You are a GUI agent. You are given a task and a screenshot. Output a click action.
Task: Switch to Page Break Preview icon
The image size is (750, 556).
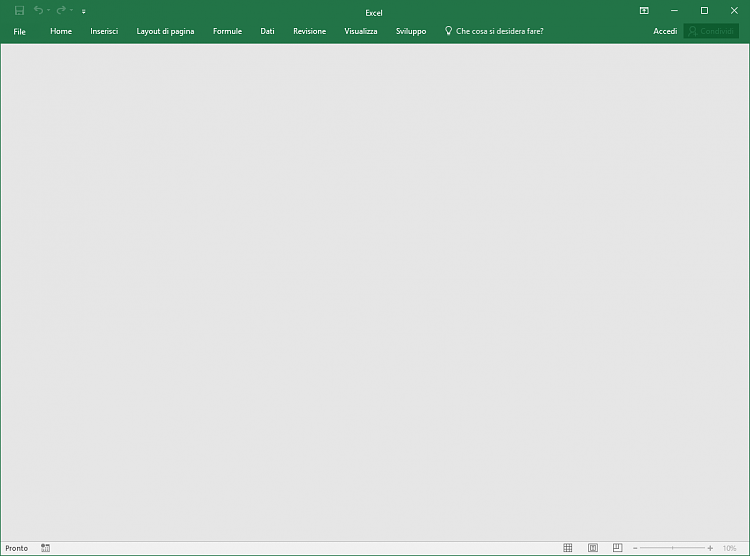618,548
